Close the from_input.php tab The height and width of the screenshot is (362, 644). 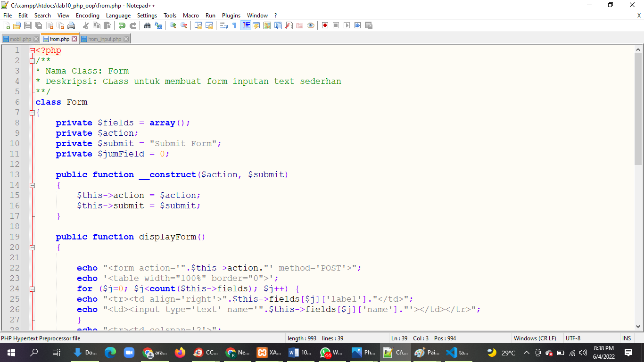click(x=125, y=39)
